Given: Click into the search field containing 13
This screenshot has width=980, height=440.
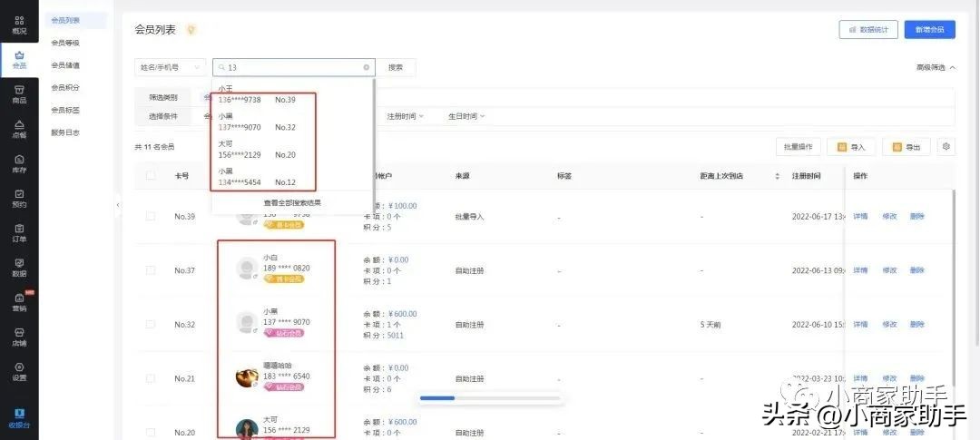Looking at the screenshot, I should [293, 67].
